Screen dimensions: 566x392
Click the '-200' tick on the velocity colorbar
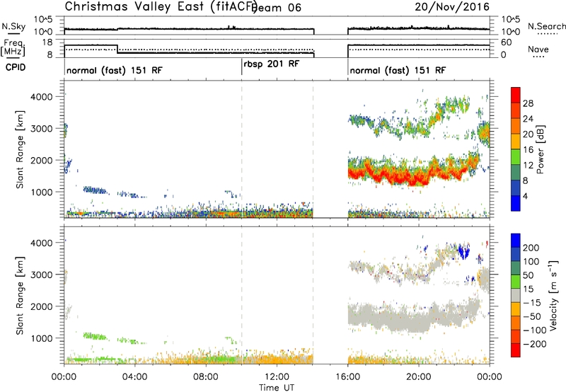(536, 344)
